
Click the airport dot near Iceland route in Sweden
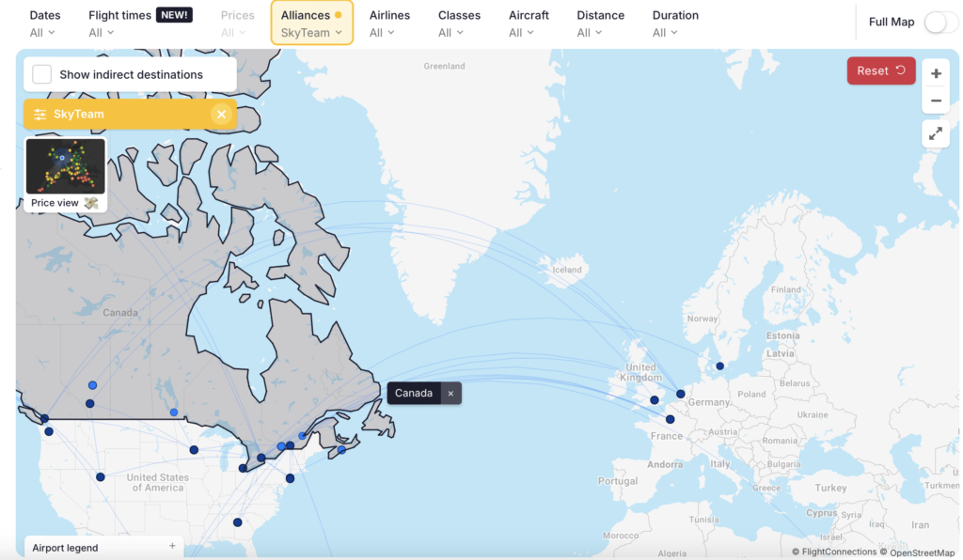pos(719,366)
